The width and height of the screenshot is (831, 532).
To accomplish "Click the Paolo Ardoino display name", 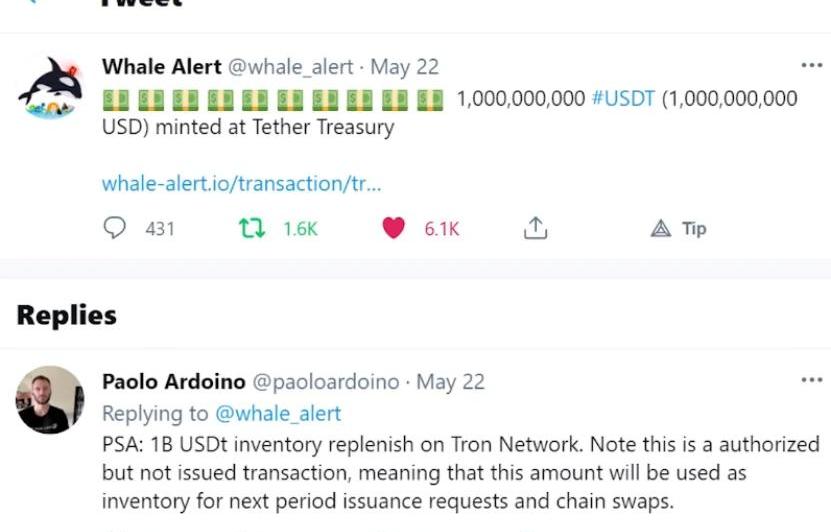I will point(173,382).
